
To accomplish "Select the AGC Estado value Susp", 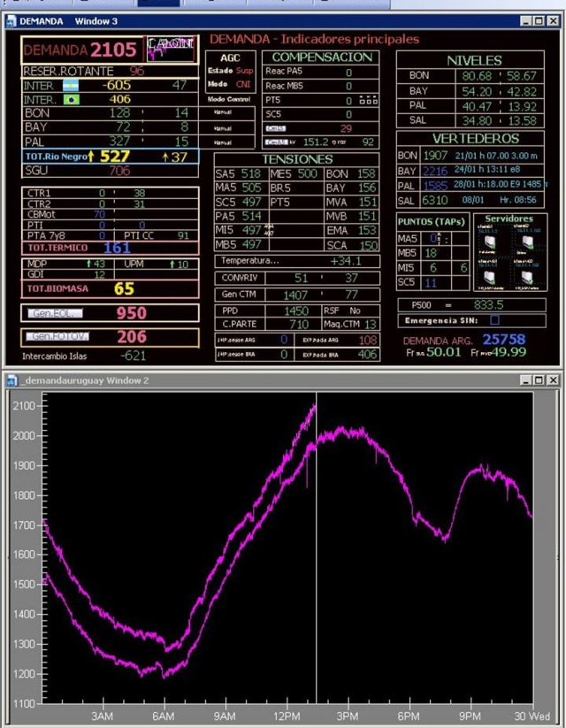I will coord(245,71).
